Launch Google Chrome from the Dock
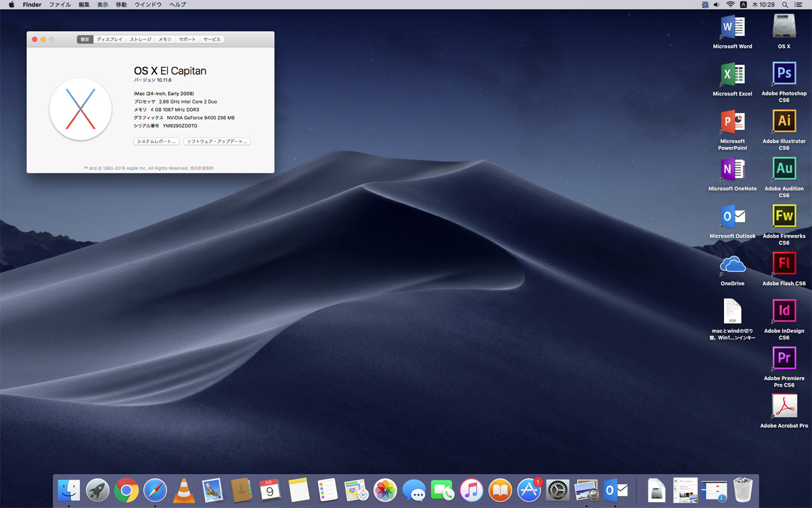 point(127,489)
